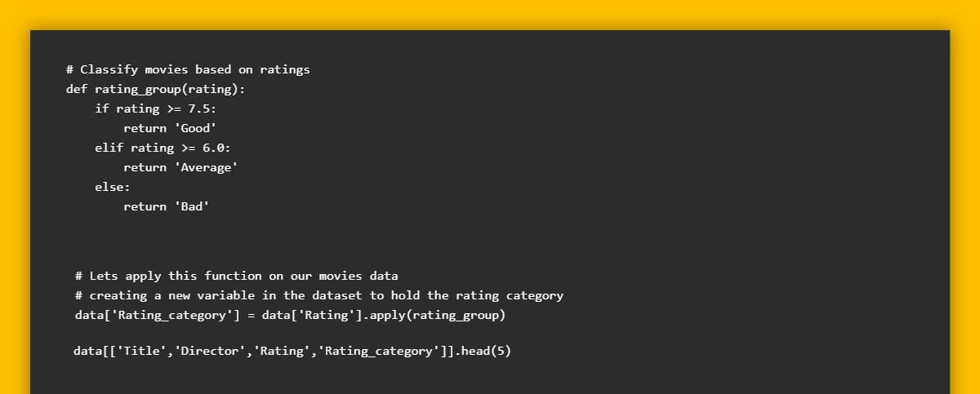
Task: Click the 'def rating_group(rating):' line
Action: 155,89
